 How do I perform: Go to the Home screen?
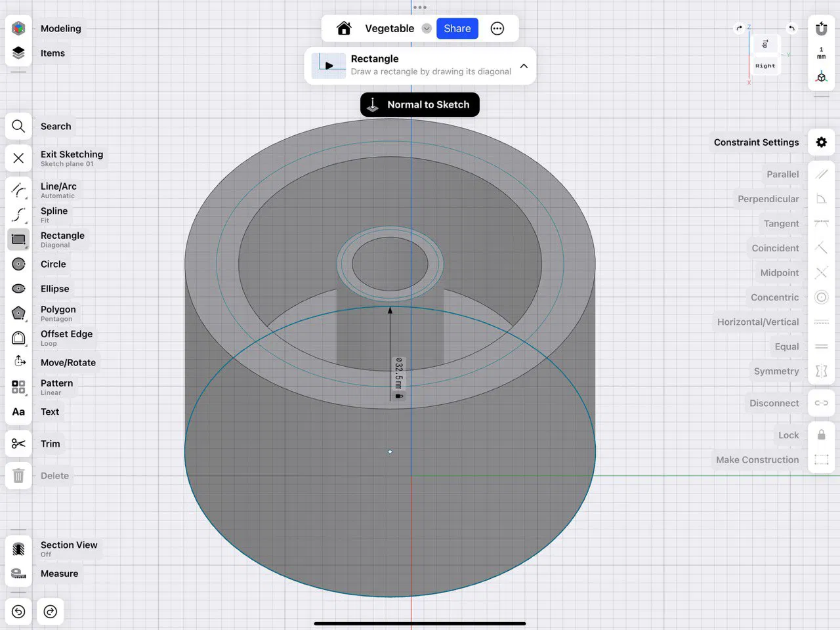344,28
